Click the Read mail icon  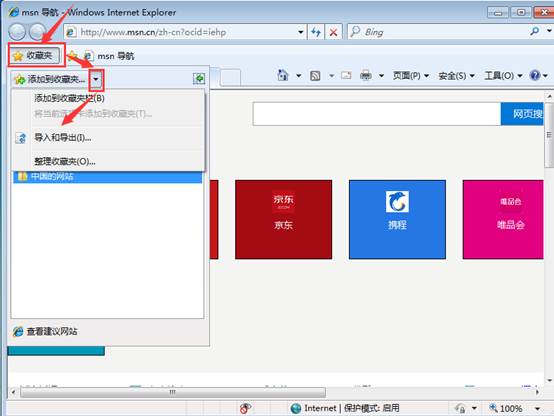tap(346, 75)
